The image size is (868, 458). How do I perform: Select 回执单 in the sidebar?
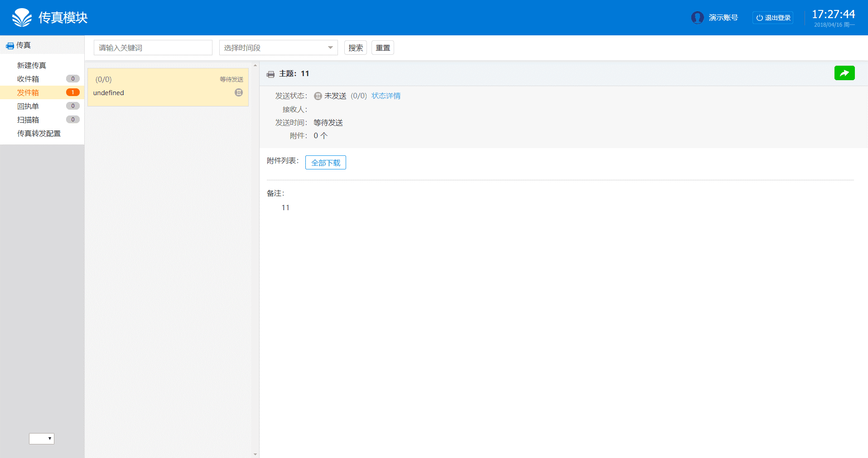[x=28, y=106]
